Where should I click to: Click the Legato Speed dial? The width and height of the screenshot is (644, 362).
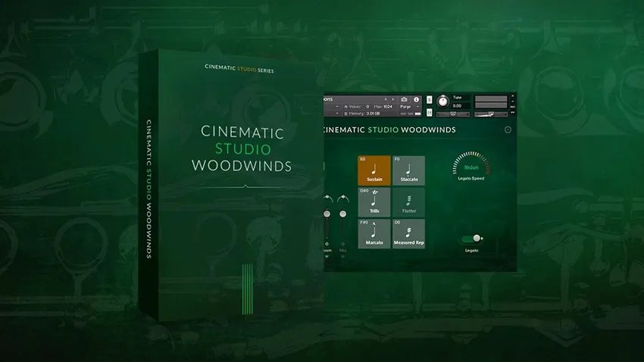tap(471, 166)
